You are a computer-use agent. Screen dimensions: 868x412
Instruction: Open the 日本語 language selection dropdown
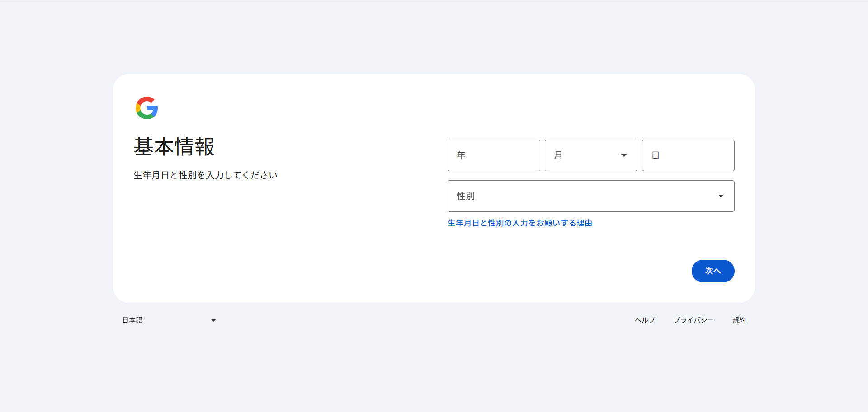point(167,320)
